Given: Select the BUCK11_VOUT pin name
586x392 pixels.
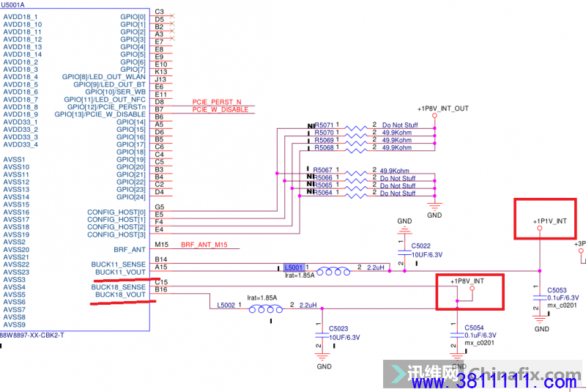Looking at the screenshot, I should tap(120, 272).
